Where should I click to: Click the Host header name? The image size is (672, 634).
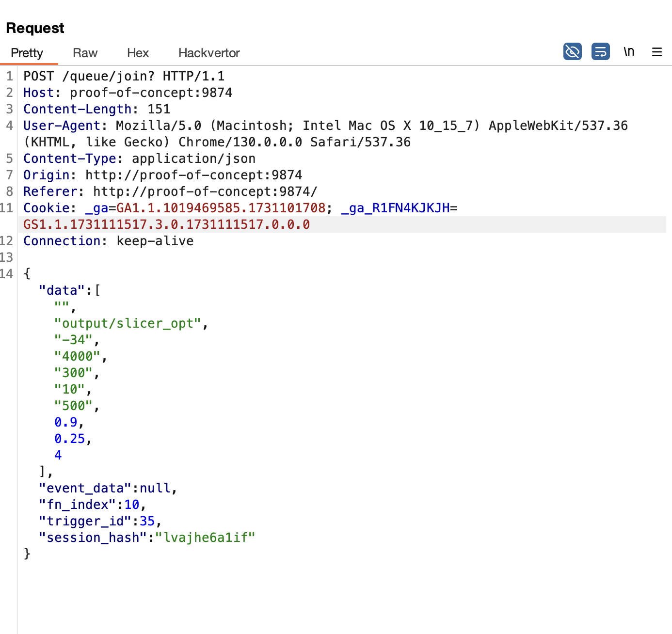coord(39,93)
